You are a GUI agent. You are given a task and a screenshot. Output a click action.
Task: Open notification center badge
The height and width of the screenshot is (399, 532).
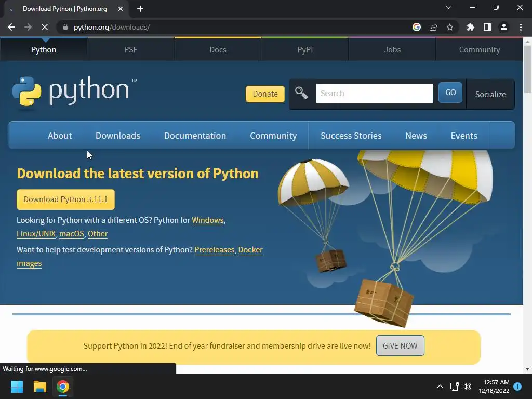coord(517,387)
